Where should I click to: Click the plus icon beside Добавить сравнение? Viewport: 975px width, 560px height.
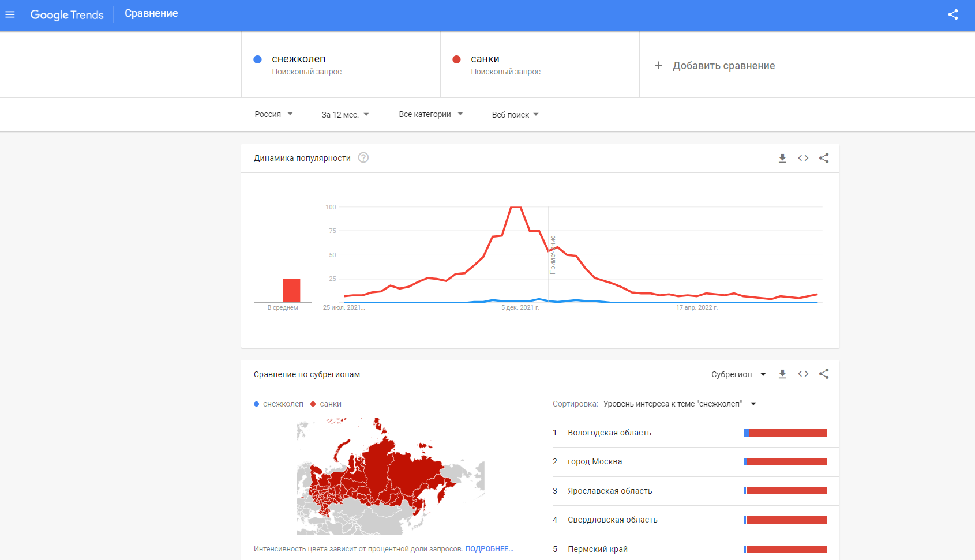tap(658, 65)
